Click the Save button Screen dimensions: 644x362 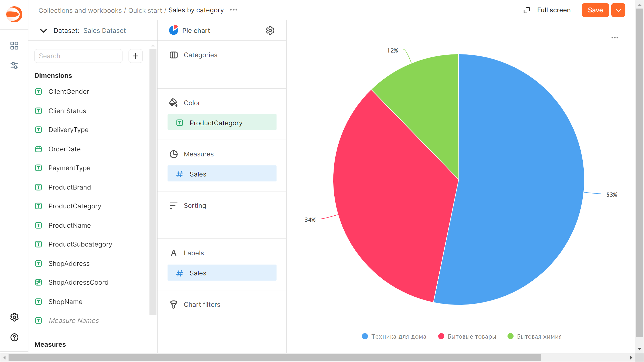[595, 10]
